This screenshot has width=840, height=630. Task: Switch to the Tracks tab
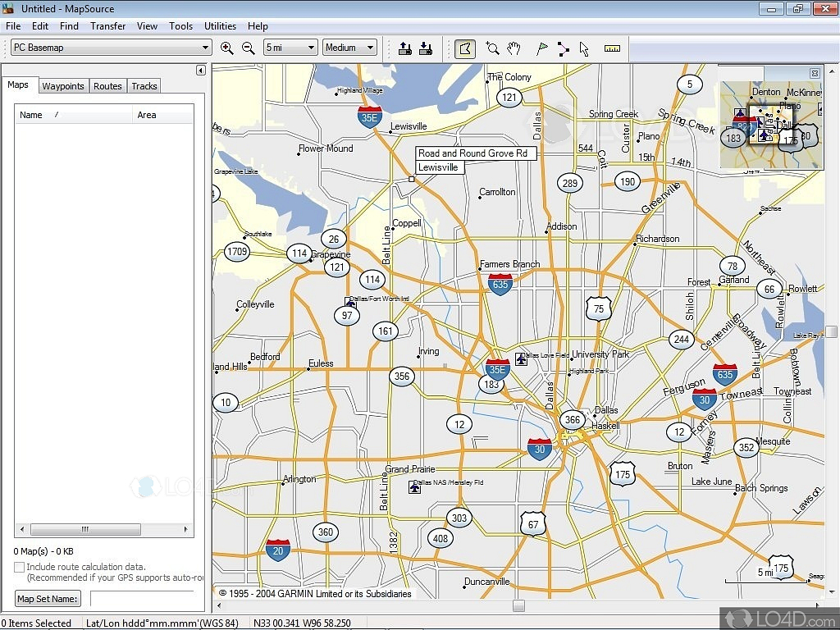click(x=144, y=86)
